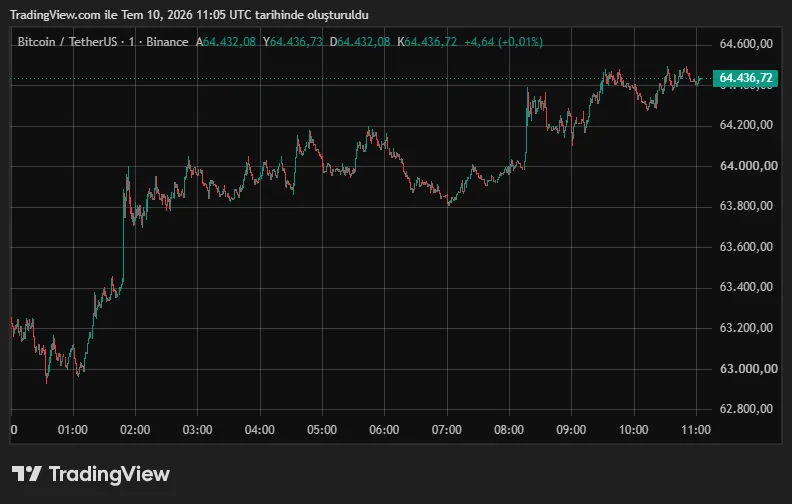Click the 64.000,00 price axis label
792x504 pixels.
pos(748,166)
